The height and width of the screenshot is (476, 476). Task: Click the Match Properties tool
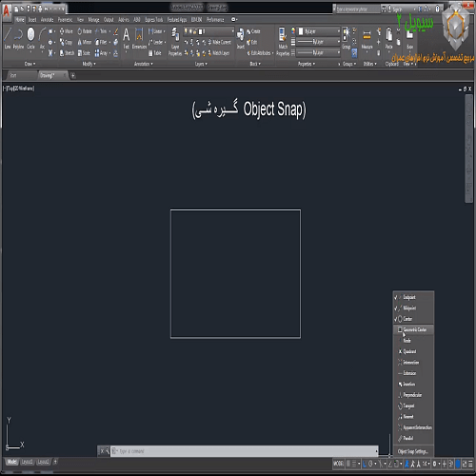click(x=283, y=42)
